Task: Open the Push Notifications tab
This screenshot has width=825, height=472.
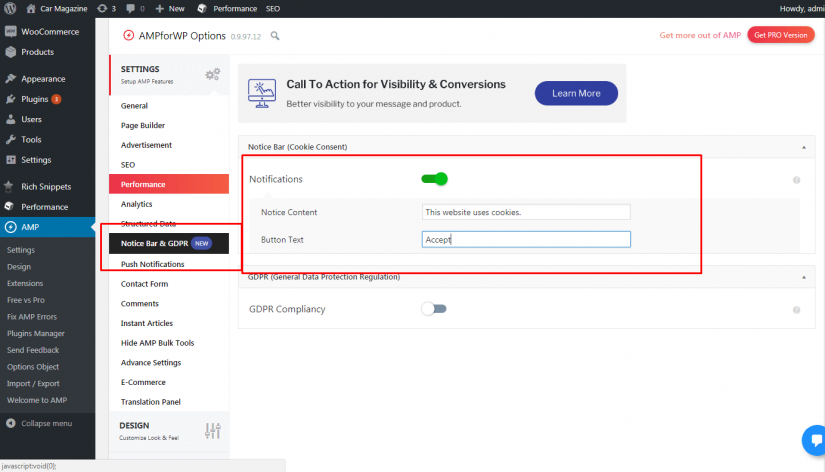Action: 153,264
